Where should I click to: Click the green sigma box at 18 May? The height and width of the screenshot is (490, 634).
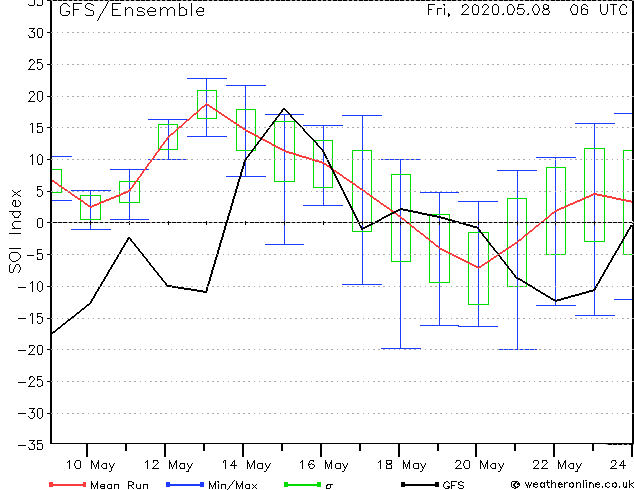401,218
